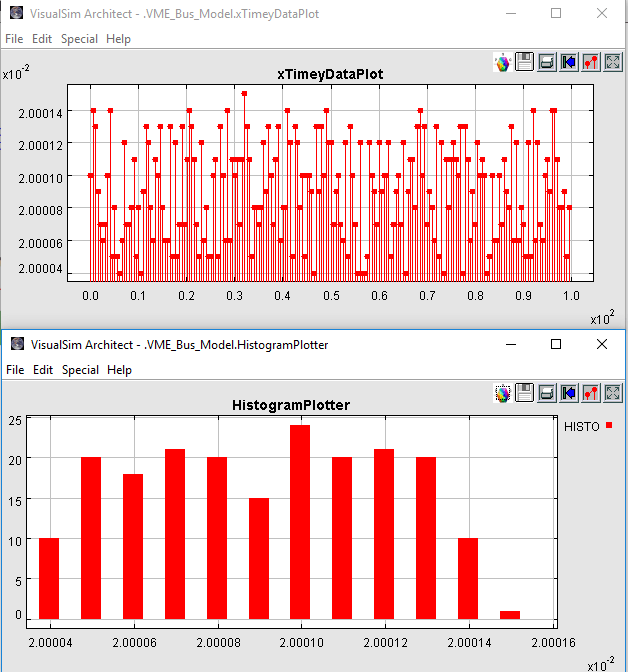628x672 pixels.
Task: Print the HistogramPlotter with the printer icon
Action: (547, 394)
